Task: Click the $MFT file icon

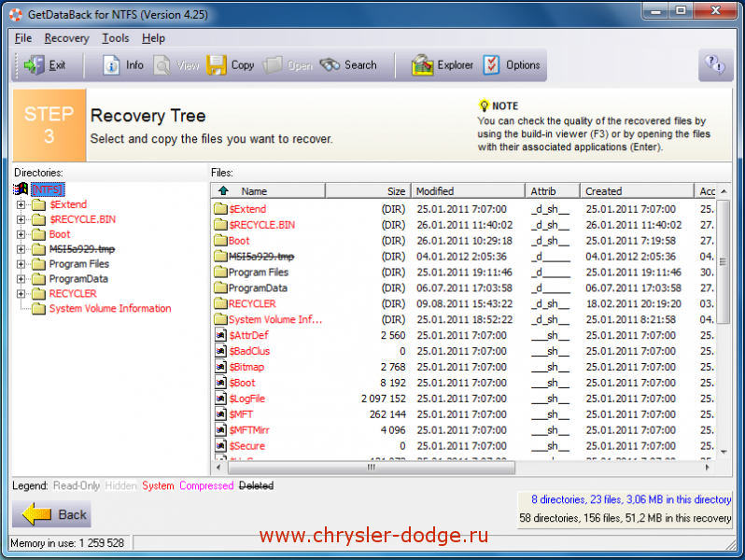Action: coord(220,413)
